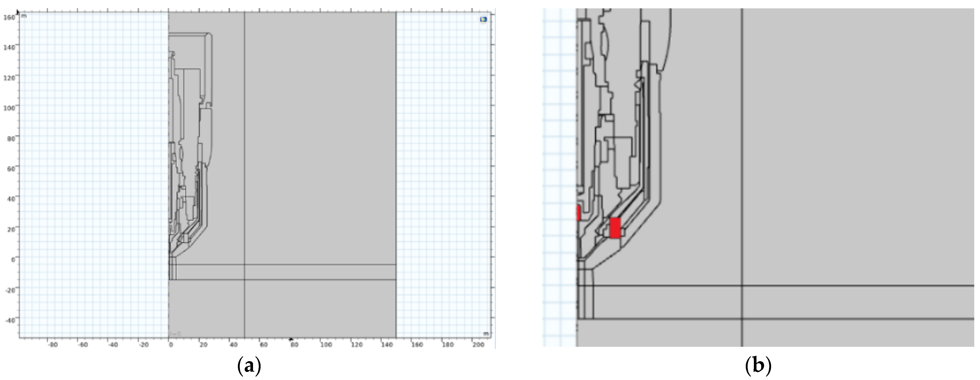Click the 'm' unit label at top-left of plot
This screenshot has height=380, width=980.
tap(24, 16)
